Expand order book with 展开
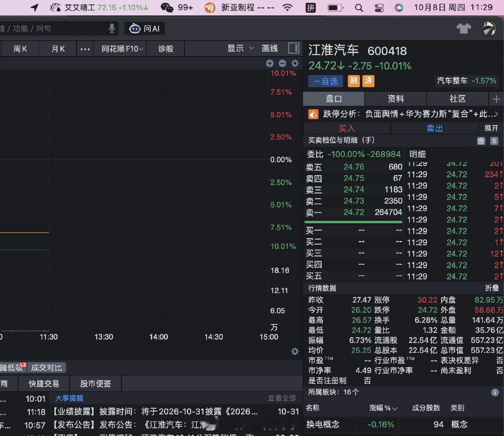Image resolution: width=504 pixels, height=436 pixels. click(491, 128)
